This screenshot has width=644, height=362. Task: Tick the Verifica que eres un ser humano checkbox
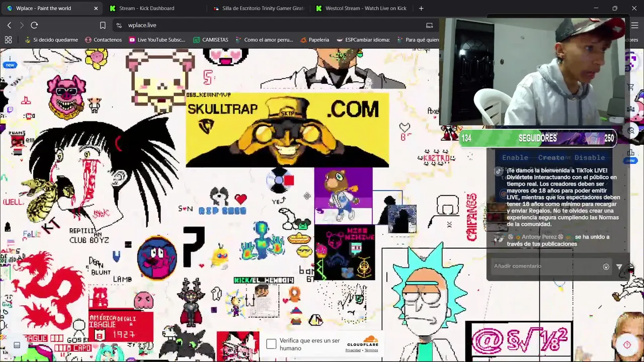(271, 344)
